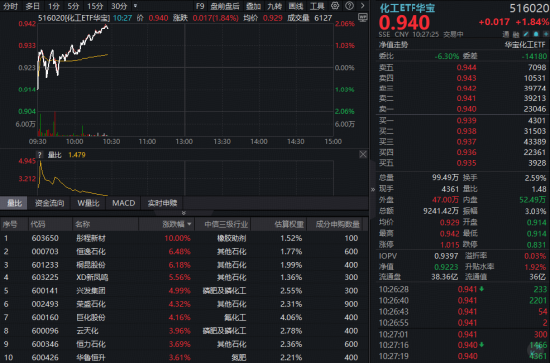Sort by 涨跌幅 column dropdown arrow
The width and height of the screenshot is (550, 363).
[189, 224]
